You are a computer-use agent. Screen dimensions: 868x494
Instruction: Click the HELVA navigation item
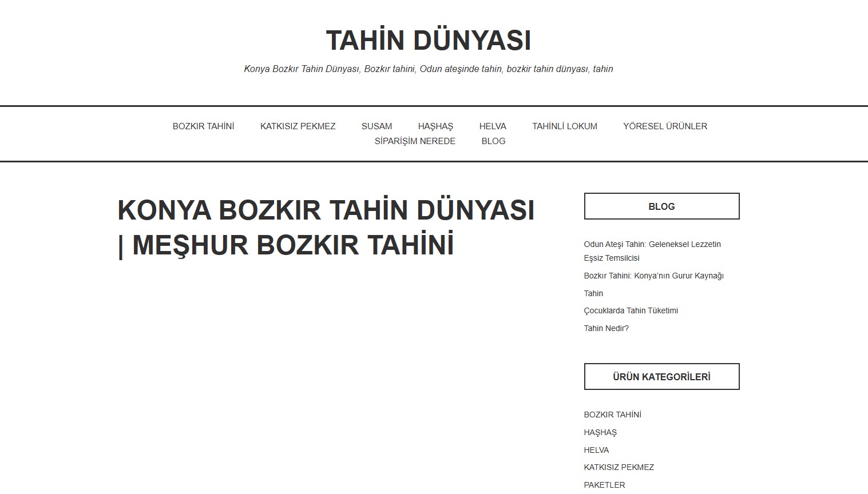(x=493, y=126)
